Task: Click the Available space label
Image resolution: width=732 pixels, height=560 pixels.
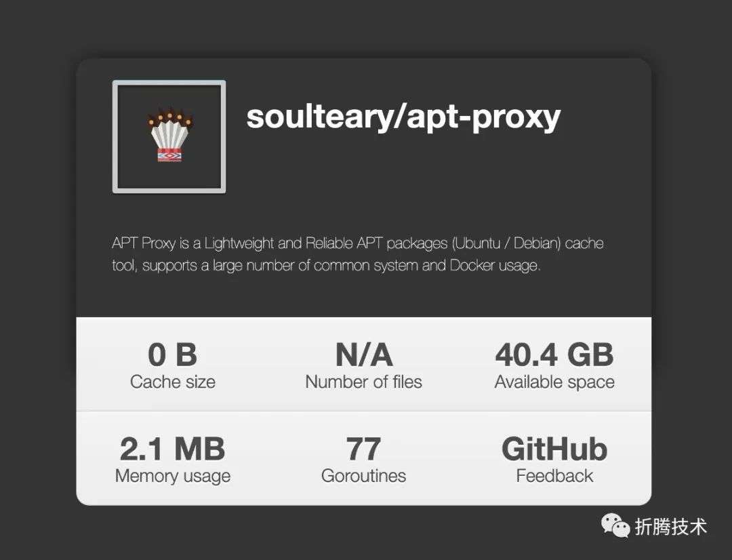Action: click(x=554, y=382)
